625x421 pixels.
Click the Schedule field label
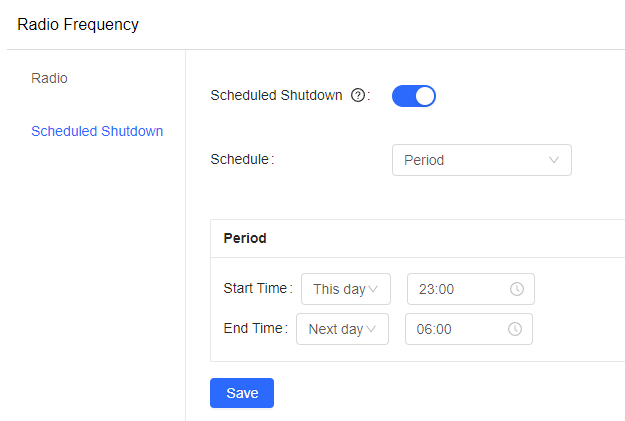click(240, 159)
